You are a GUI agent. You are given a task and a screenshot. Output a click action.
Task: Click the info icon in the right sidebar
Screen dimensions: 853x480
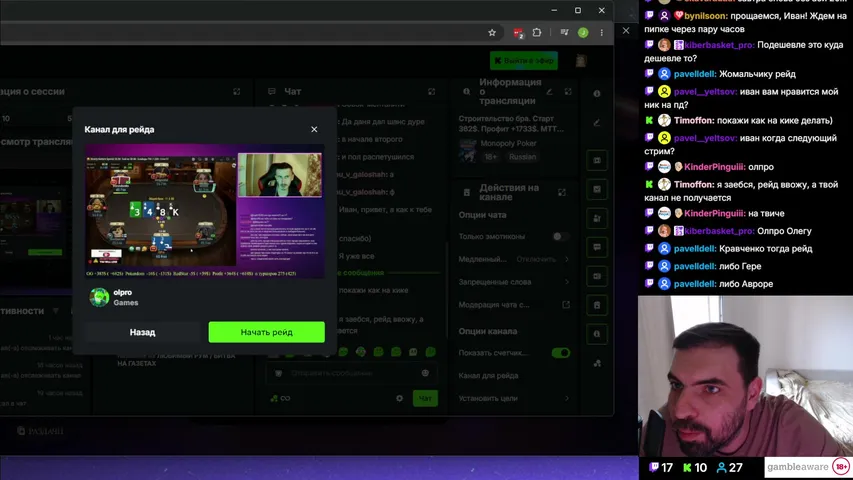click(597, 93)
